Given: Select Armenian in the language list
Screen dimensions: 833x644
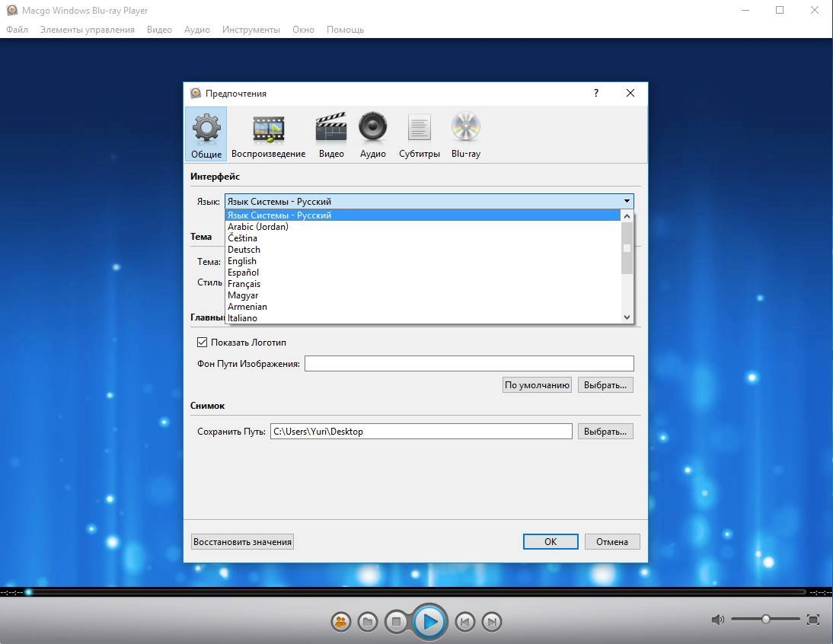Looking at the screenshot, I should [423, 307].
